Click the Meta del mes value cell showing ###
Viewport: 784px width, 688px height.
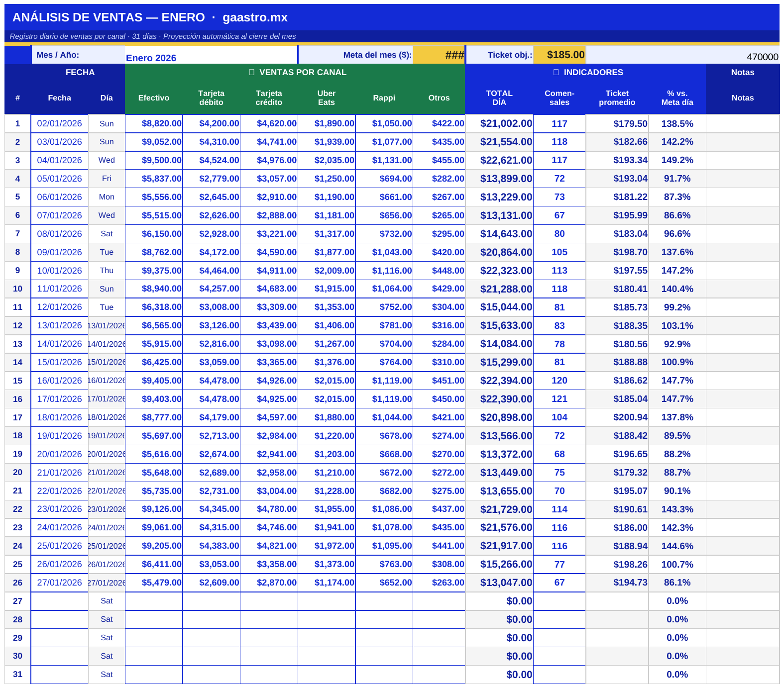[x=439, y=55]
